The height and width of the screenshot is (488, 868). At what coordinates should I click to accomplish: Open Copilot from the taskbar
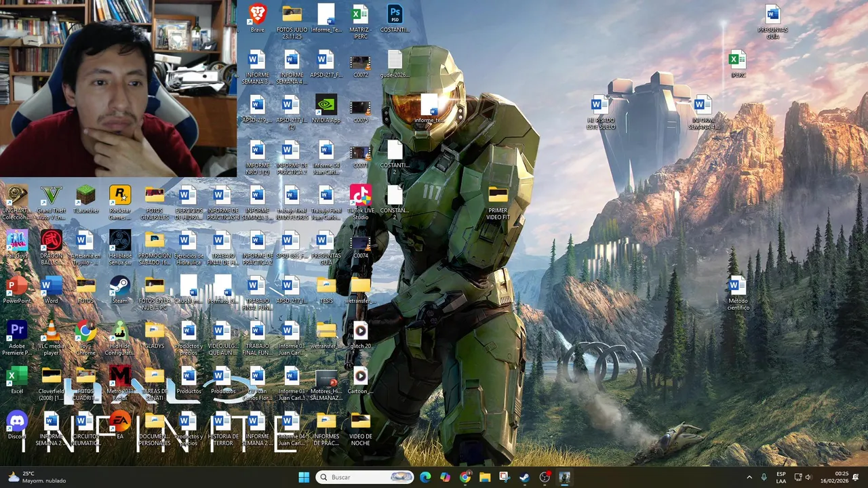(x=445, y=477)
